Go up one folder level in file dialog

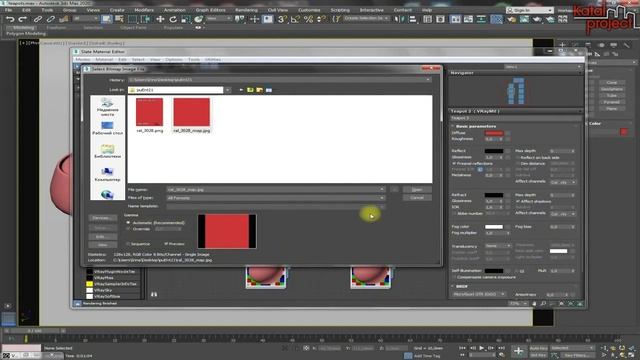pyautogui.click(x=250, y=90)
